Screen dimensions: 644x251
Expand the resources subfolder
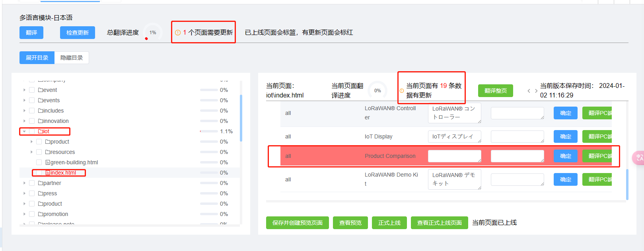(31, 152)
